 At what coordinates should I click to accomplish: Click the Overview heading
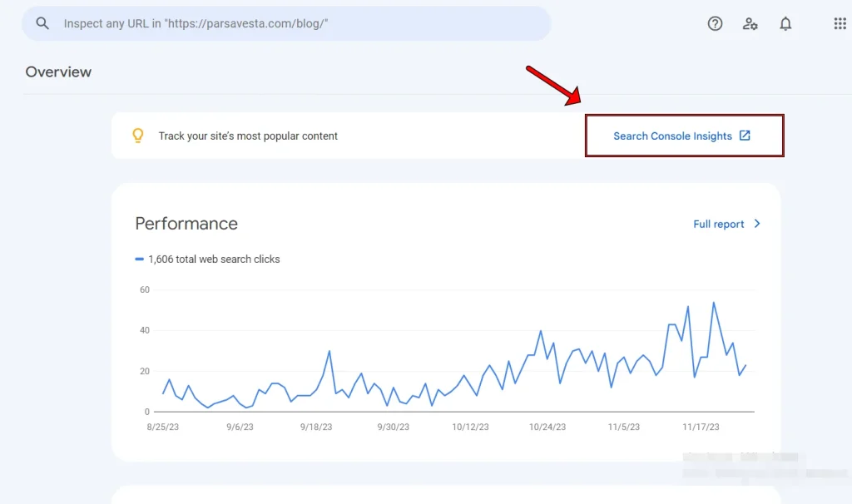(58, 72)
